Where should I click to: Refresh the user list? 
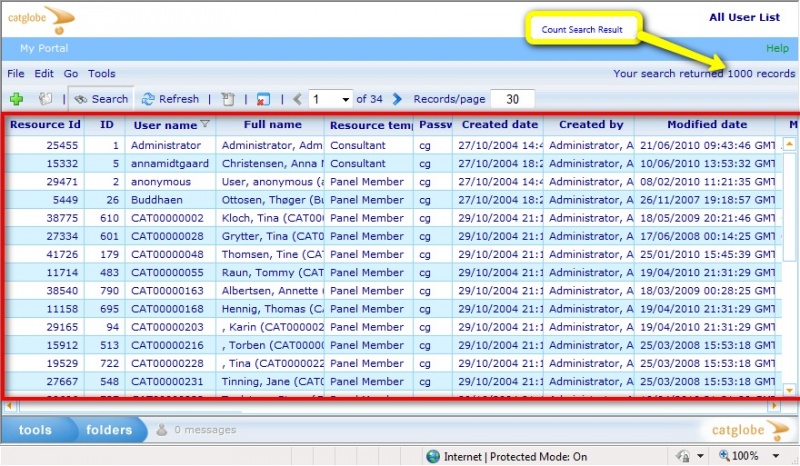tap(170, 99)
